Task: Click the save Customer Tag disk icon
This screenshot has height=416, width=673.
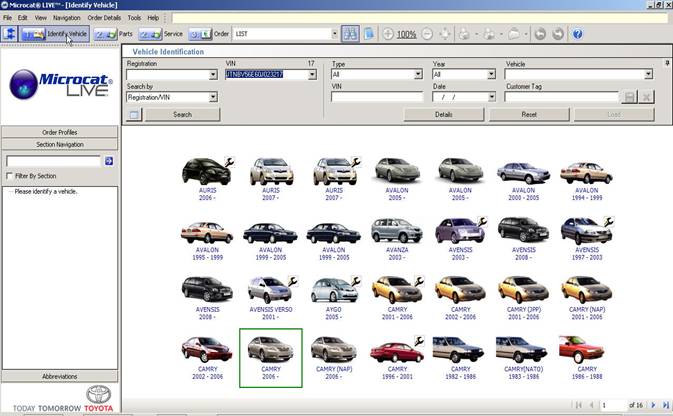Action: pyautogui.click(x=629, y=97)
